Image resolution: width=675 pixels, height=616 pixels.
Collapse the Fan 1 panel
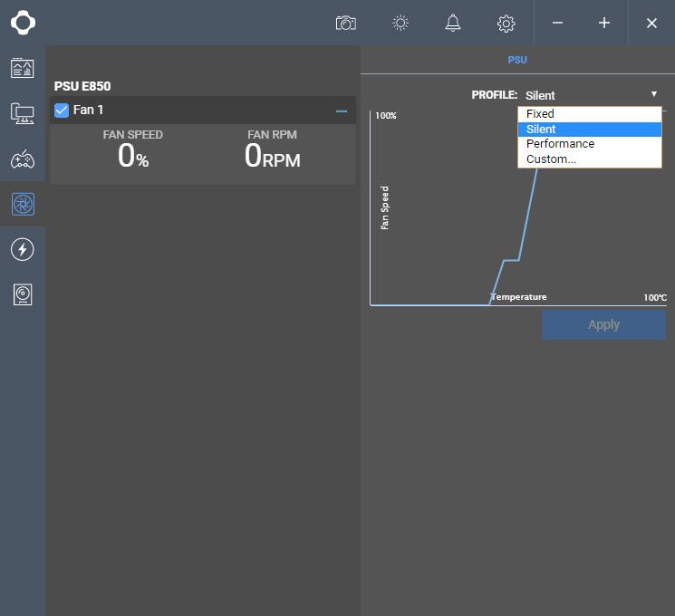coord(342,111)
